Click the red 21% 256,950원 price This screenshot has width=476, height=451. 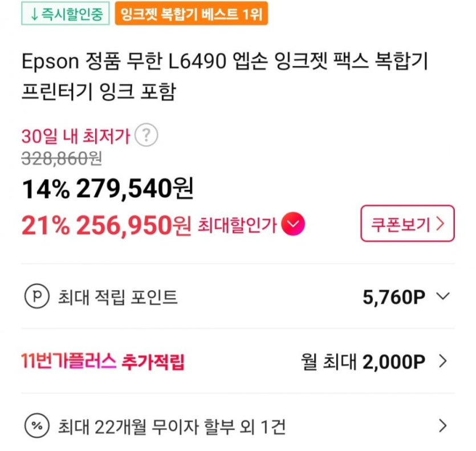(x=106, y=226)
